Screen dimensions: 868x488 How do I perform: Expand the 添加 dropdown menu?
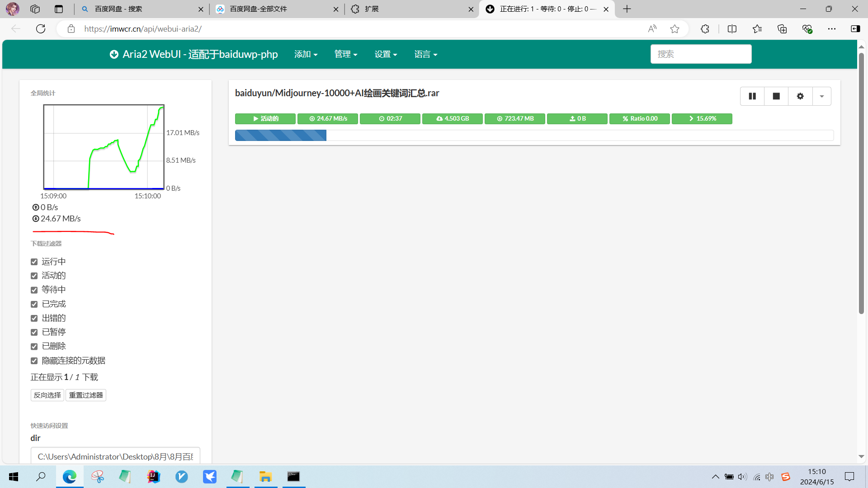coord(306,54)
